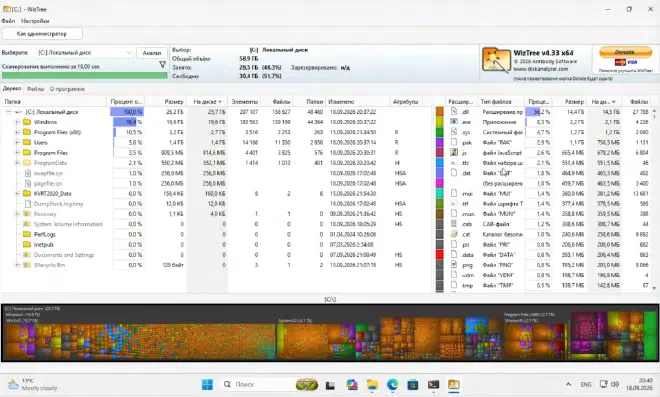Screen dimensions: 660x397
Task: Expand the Users folder node
Action: tap(17, 142)
